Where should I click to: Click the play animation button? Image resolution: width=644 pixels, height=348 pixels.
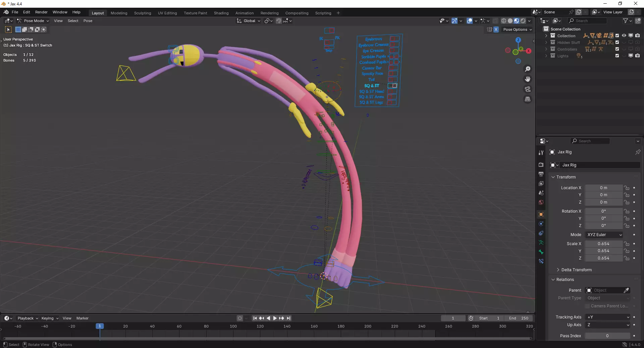coord(275,318)
